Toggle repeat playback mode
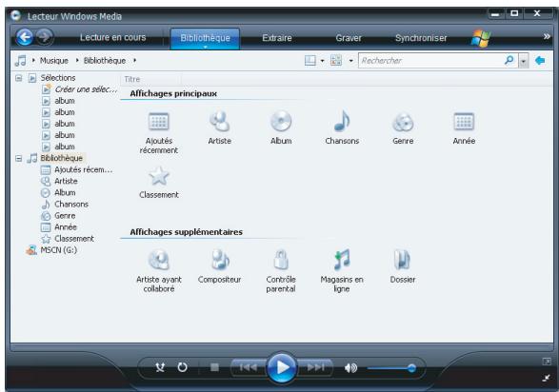This screenshot has height=392, width=559. pyautogui.click(x=182, y=367)
